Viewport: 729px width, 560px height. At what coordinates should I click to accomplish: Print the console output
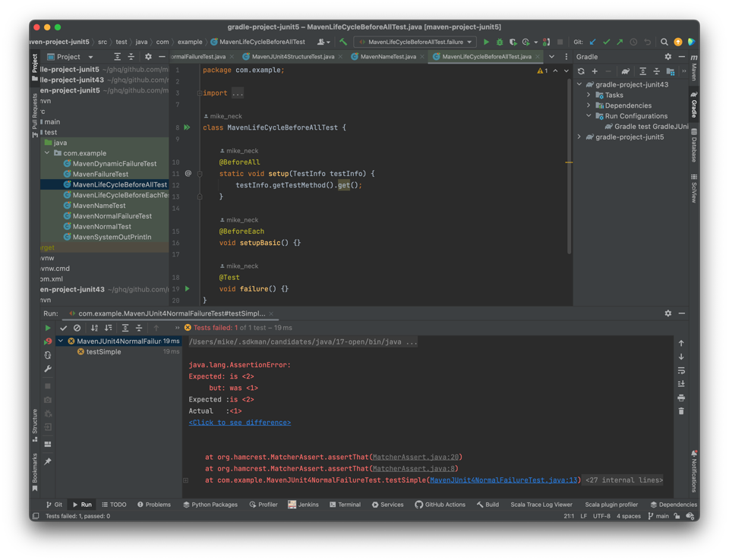coord(681,398)
